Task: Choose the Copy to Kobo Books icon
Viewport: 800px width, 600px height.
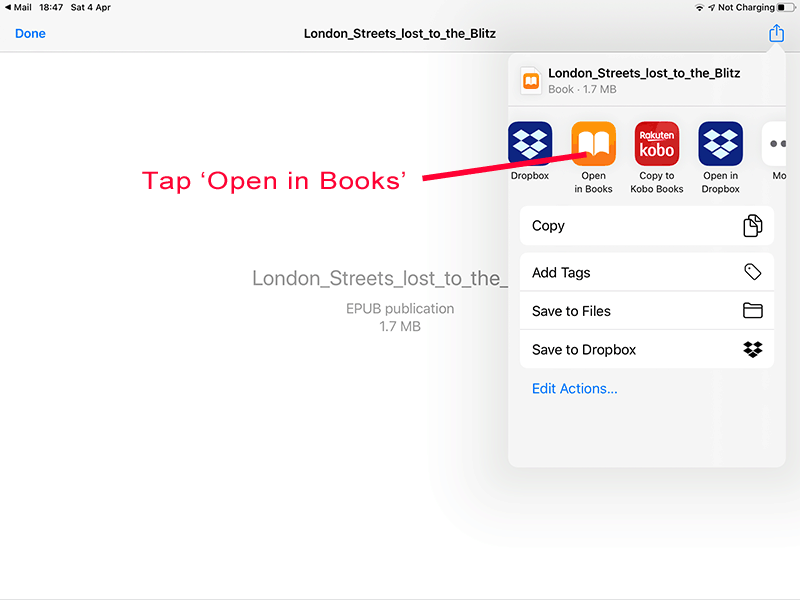Action: 657,144
